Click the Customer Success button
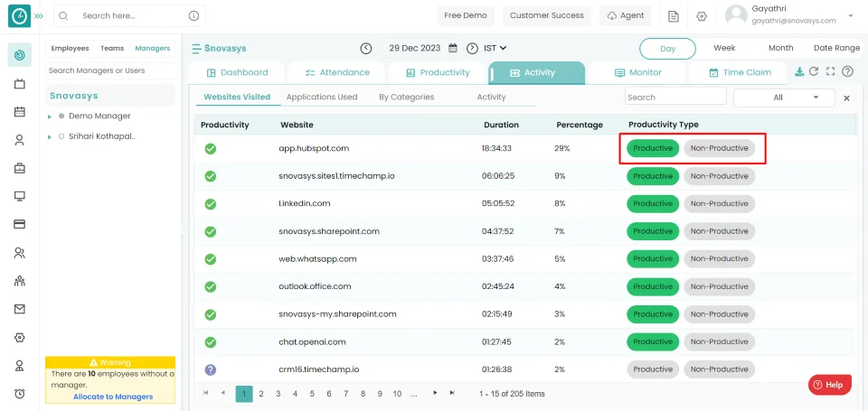Image resolution: width=868 pixels, height=411 pixels. (547, 15)
